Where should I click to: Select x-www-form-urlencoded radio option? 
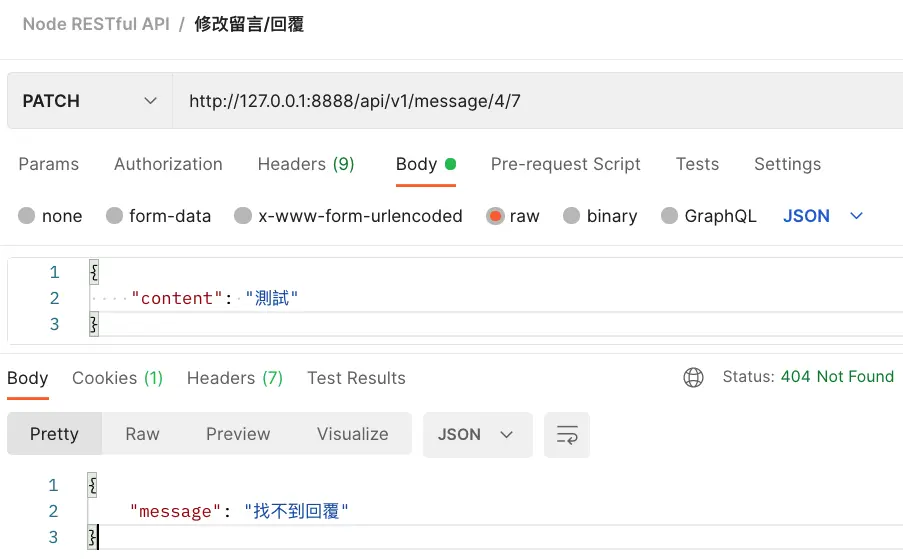point(243,216)
